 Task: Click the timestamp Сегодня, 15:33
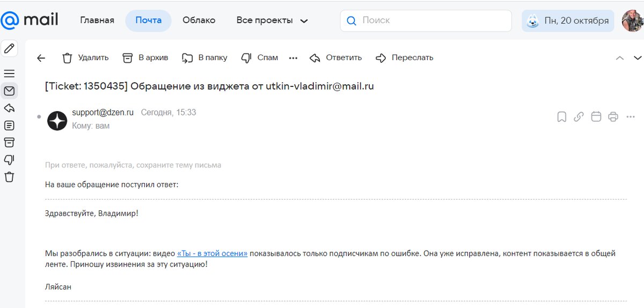click(x=169, y=113)
